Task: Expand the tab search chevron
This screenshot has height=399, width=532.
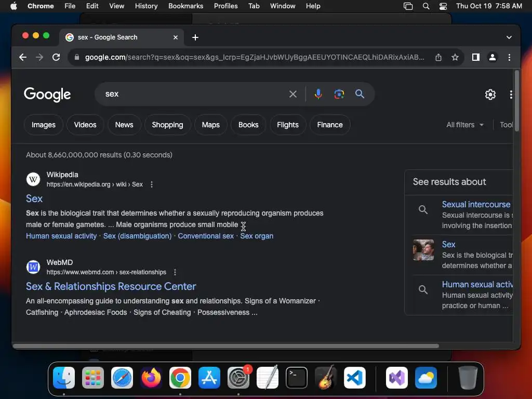Action: coord(509,37)
